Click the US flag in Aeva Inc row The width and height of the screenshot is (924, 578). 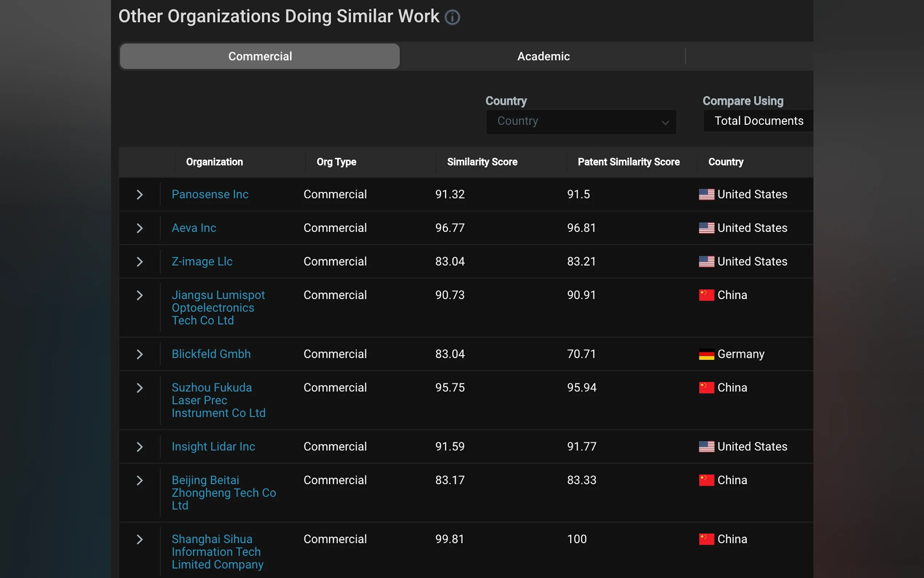tap(706, 228)
